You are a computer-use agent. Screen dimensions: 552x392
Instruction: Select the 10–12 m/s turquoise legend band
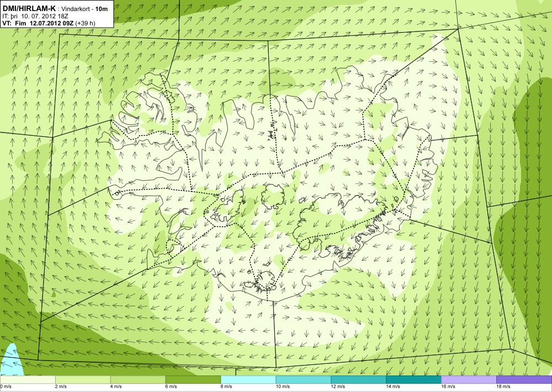click(x=304, y=380)
